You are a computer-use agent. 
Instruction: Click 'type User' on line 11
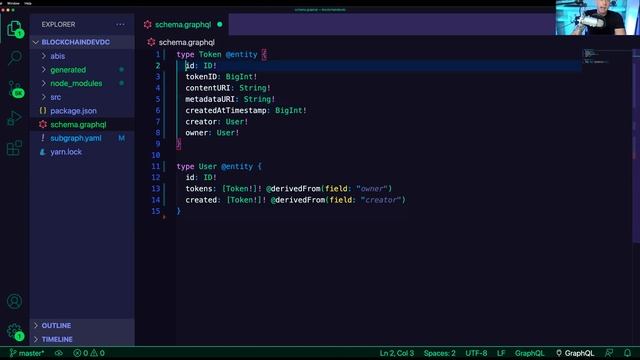point(197,167)
